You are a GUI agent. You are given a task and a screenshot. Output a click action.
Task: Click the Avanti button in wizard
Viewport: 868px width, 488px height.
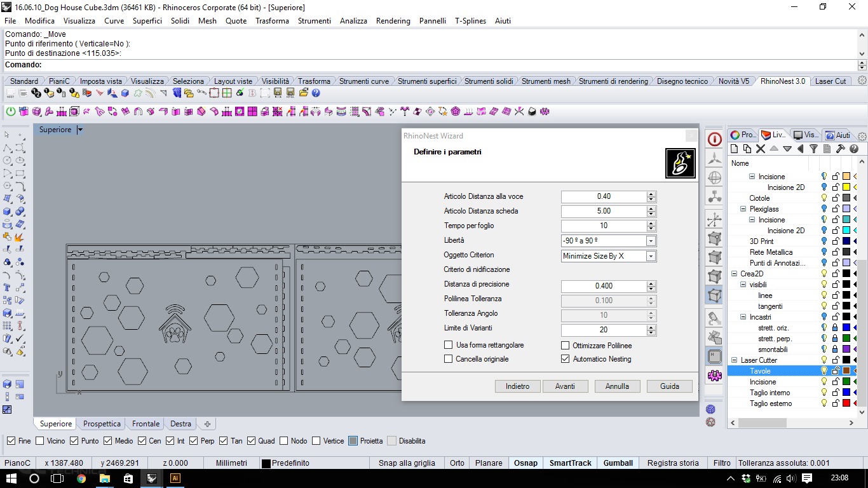(565, 386)
